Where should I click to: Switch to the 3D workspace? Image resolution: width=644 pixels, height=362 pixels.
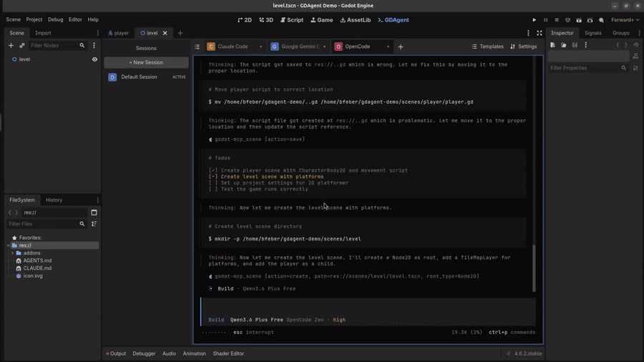coord(266,20)
